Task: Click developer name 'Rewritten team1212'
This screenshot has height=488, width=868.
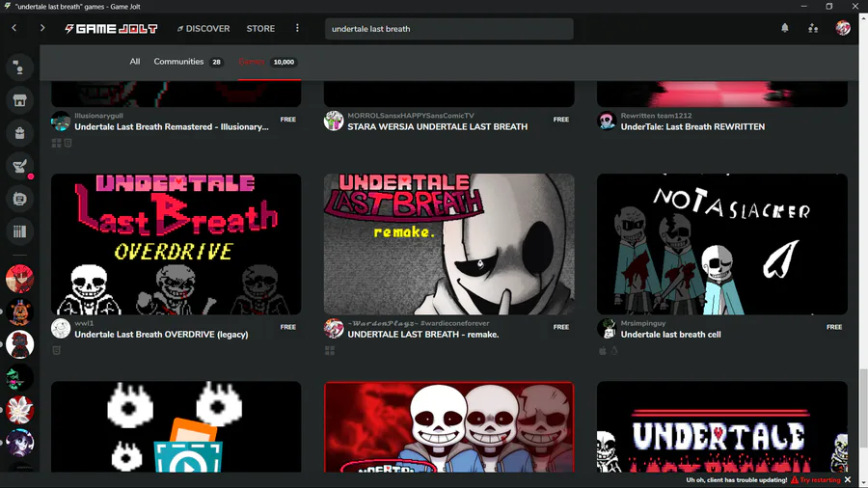Action: pyautogui.click(x=656, y=116)
